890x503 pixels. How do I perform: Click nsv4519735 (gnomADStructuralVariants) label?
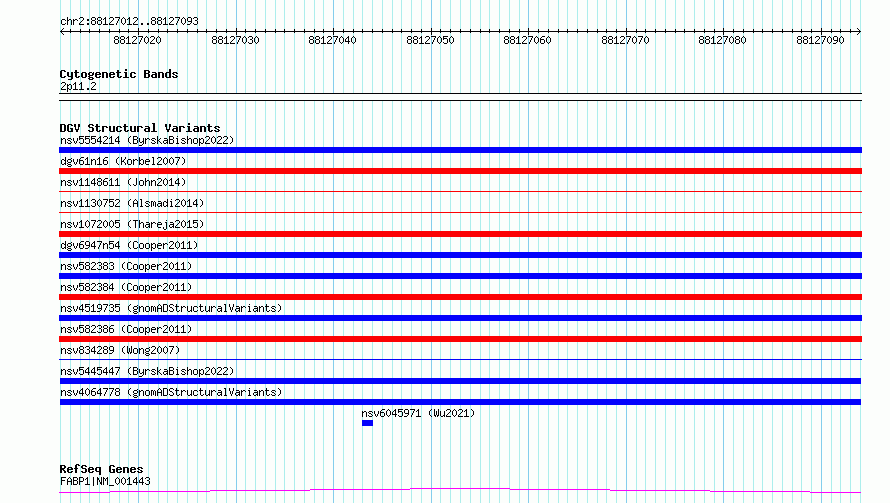pos(171,308)
